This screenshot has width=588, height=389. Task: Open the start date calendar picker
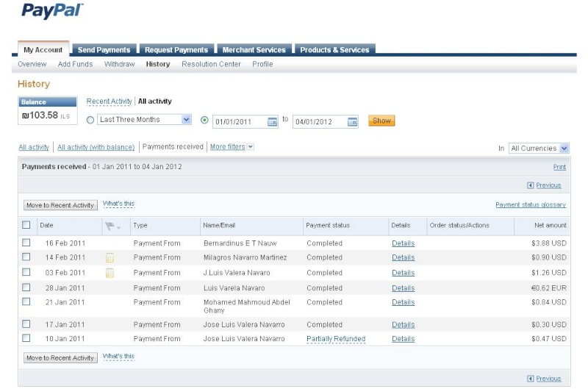(x=272, y=121)
